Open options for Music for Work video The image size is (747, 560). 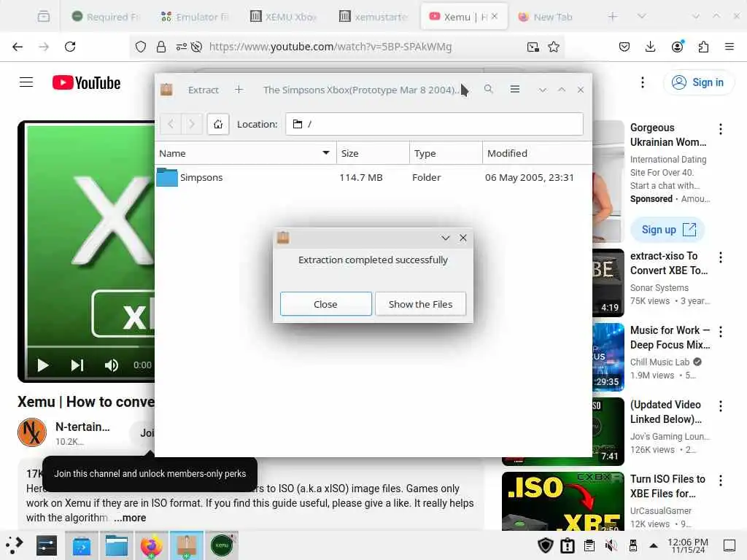click(720, 332)
